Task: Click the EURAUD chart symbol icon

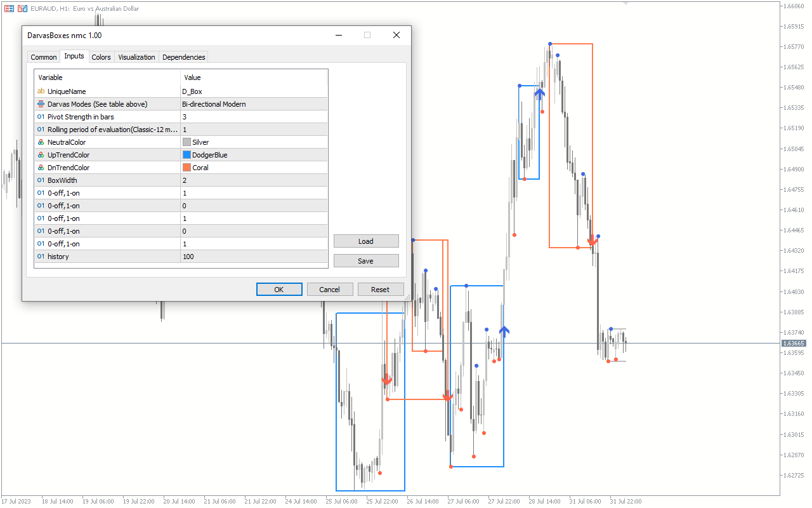Action: (9, 8)
